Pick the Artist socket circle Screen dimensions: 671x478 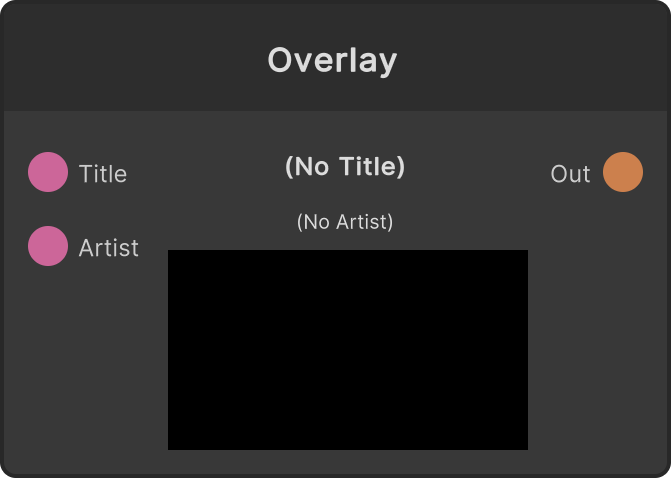point(48,246)
